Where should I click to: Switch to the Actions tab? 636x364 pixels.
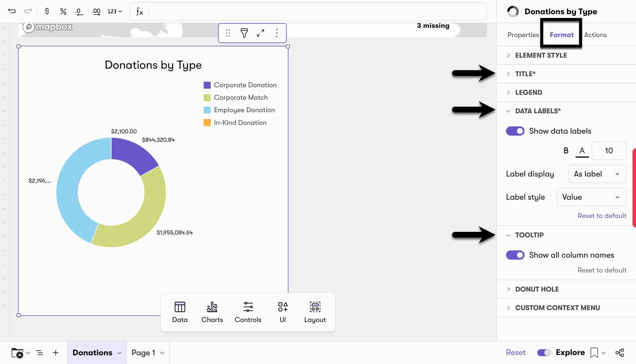[x=595, y=35]
